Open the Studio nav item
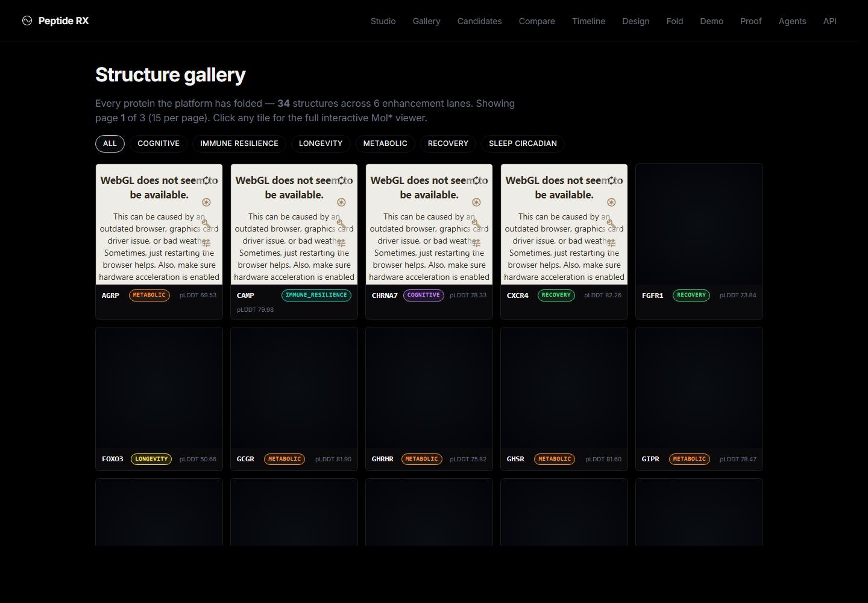The image size is (868, 603). pos(383,21)
